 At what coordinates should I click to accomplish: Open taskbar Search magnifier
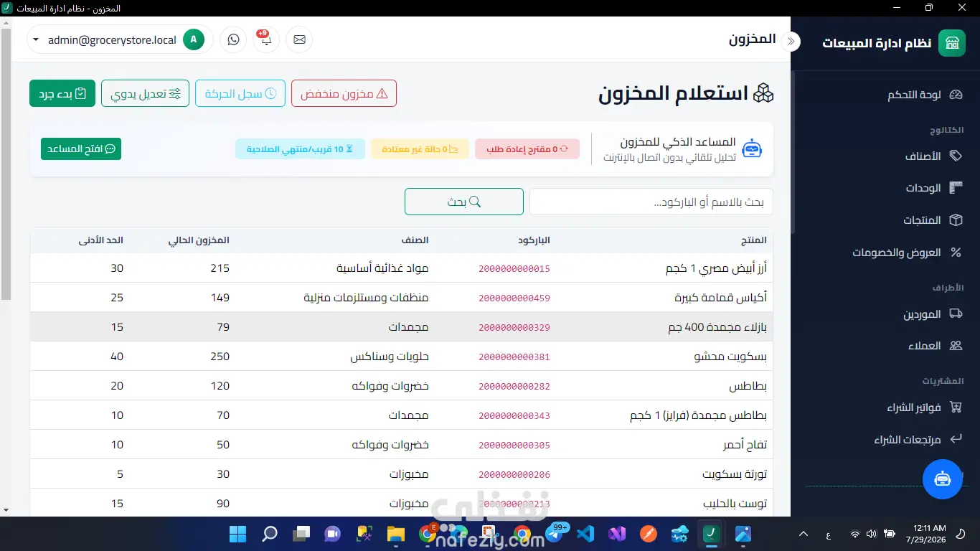(x=270, y=534)
